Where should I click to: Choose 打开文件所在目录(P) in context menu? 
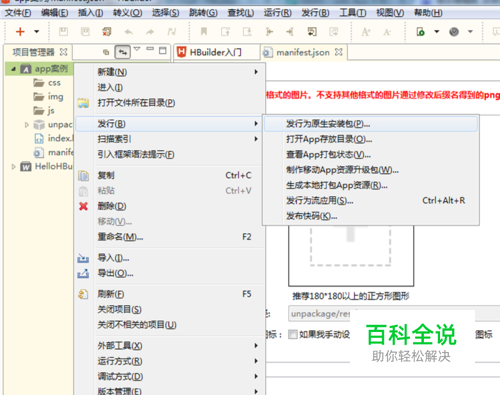pyautogui.click(x=170, y=103)
